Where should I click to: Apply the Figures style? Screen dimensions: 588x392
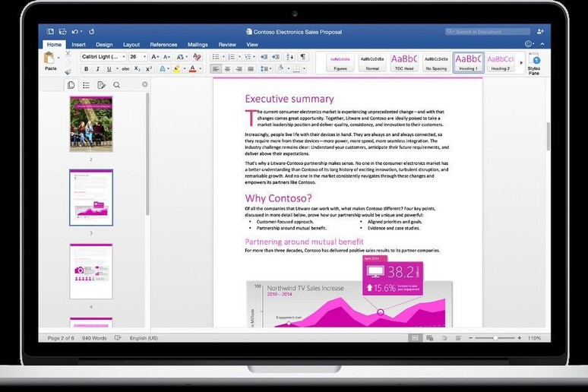(340, 62)
